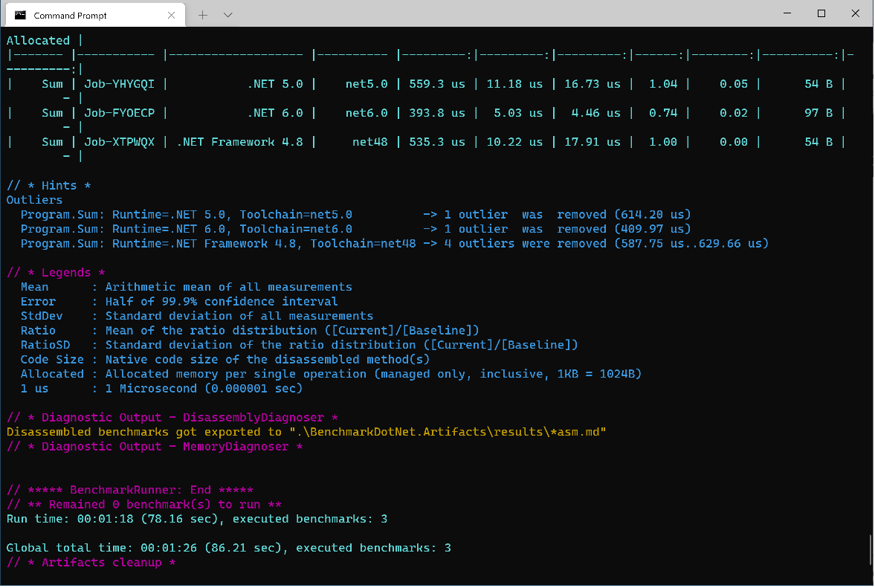This screenshot has width=875, height=588.
Task: Click the Job-XTPWQX job name
Action: click(119, 142)
